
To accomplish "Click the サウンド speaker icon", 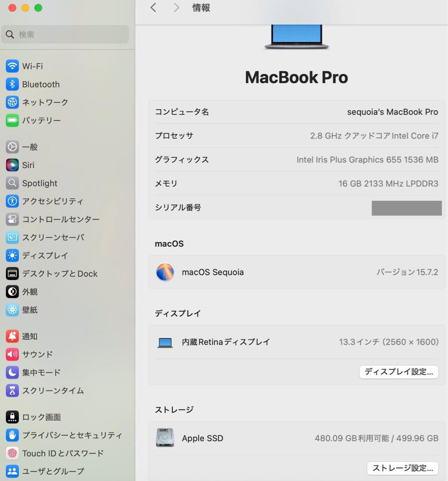I will click(x=12, y=354).
